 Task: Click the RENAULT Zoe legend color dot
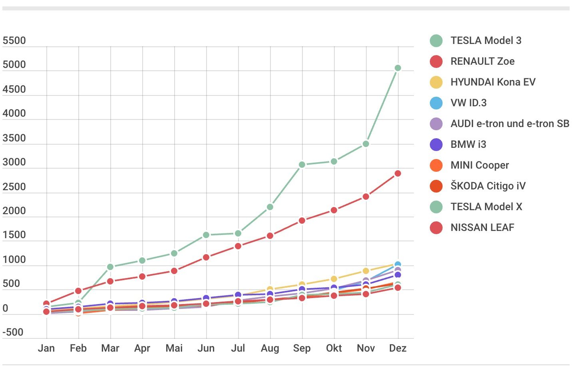tap(436, 62)
